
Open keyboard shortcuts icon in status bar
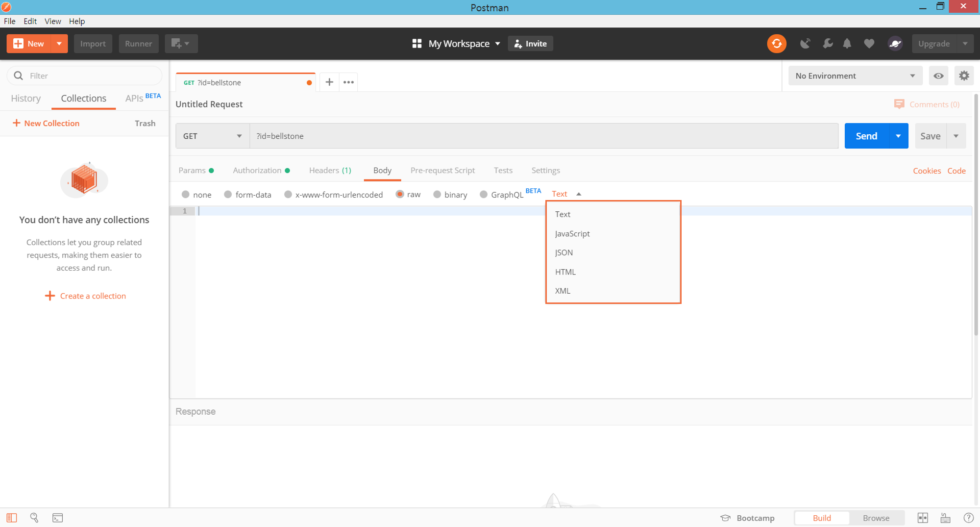(x=946, y=518)
